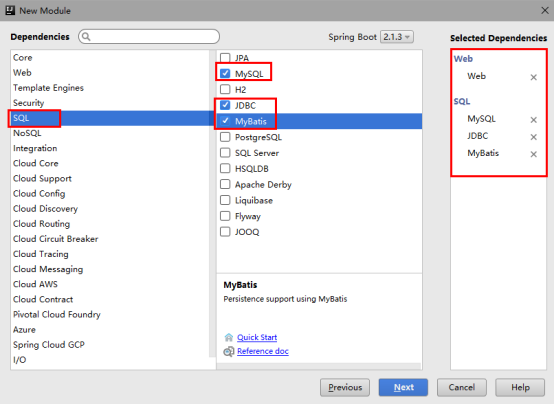Cancel the New Module wizard
Image resolution: width=554 pixels, height=404 pixels.
[x=461, y=387]
